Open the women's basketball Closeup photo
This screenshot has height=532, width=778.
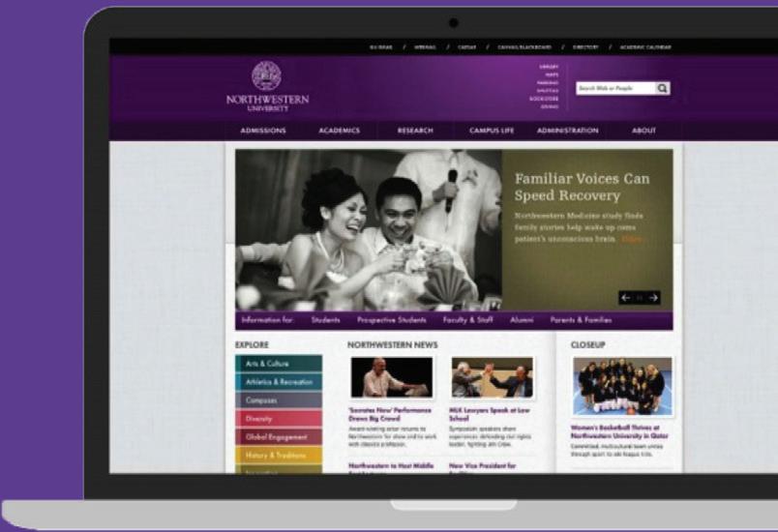pos(622,386)
